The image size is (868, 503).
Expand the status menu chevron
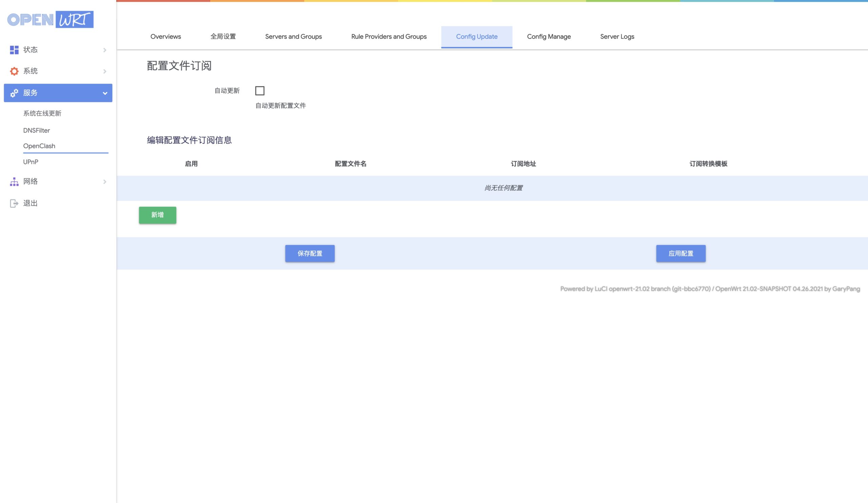coord(105,50)
